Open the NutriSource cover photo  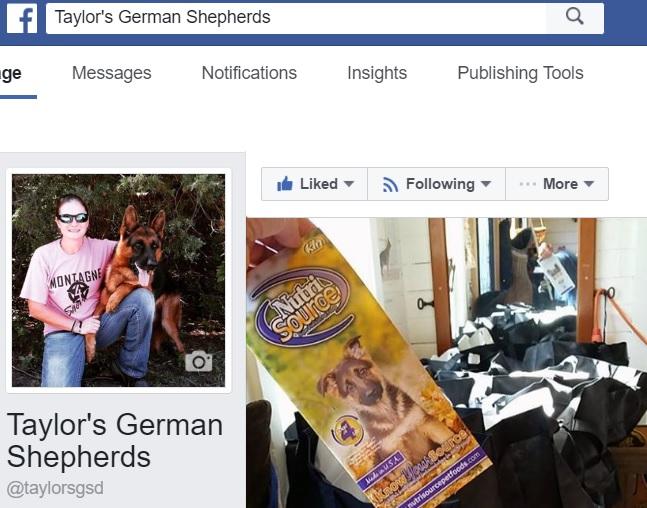446,363
